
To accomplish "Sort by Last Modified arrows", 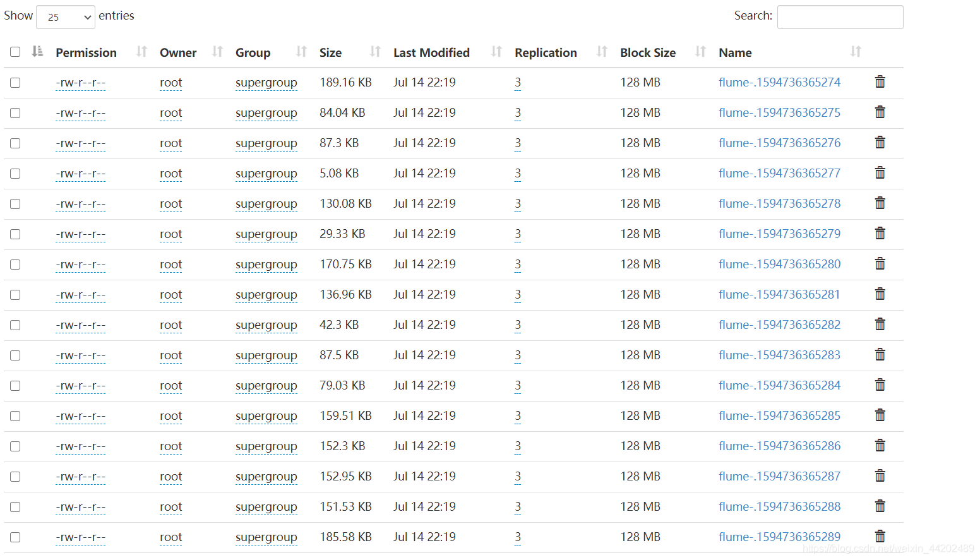I will pyautogui.click(x=496, y=52).
